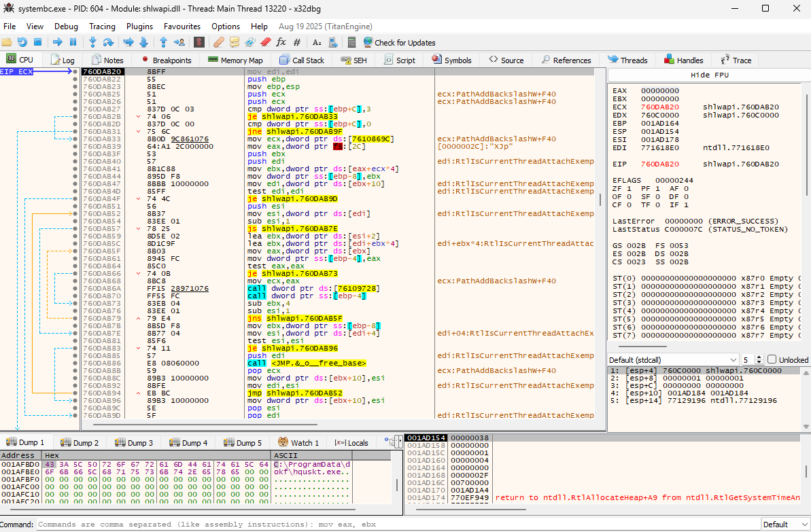Switch to the SEH tab
The image size is (811, 532).
[x=353, y=60]
